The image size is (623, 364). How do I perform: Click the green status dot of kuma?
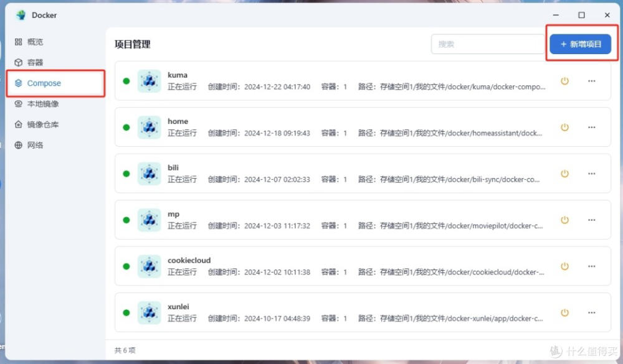click(126, 81)
